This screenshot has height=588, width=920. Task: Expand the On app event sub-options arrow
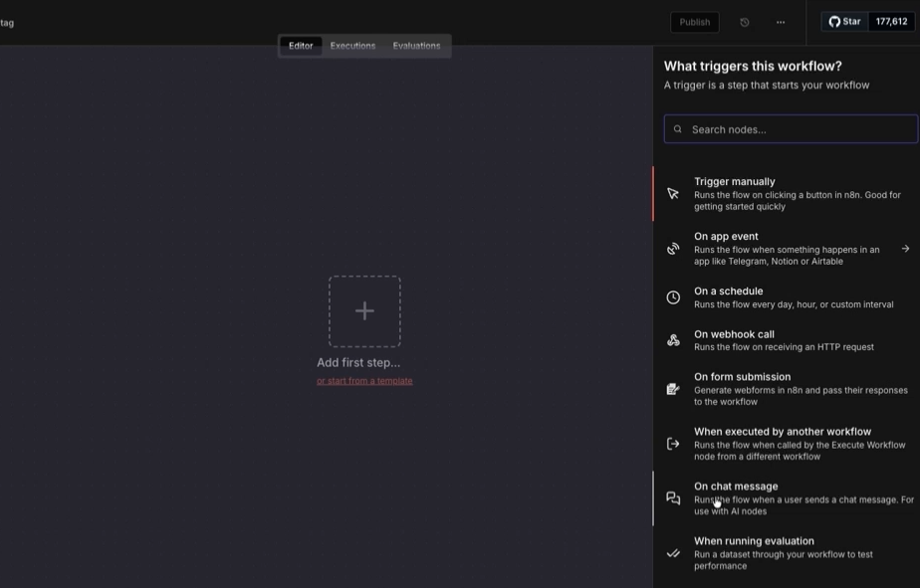904,250
